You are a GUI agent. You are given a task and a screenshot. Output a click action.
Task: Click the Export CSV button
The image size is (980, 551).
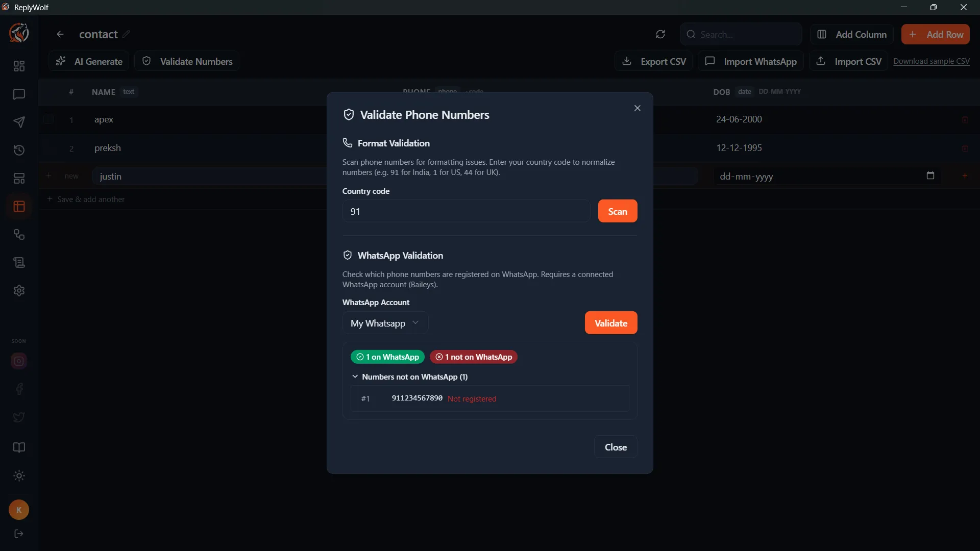click(653, 61)
